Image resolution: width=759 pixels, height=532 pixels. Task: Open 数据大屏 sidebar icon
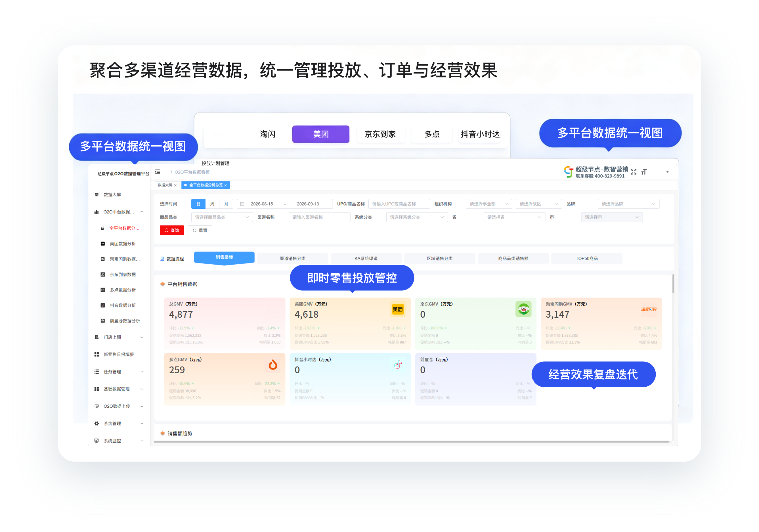pyautogui.click(x=97, y=194)
